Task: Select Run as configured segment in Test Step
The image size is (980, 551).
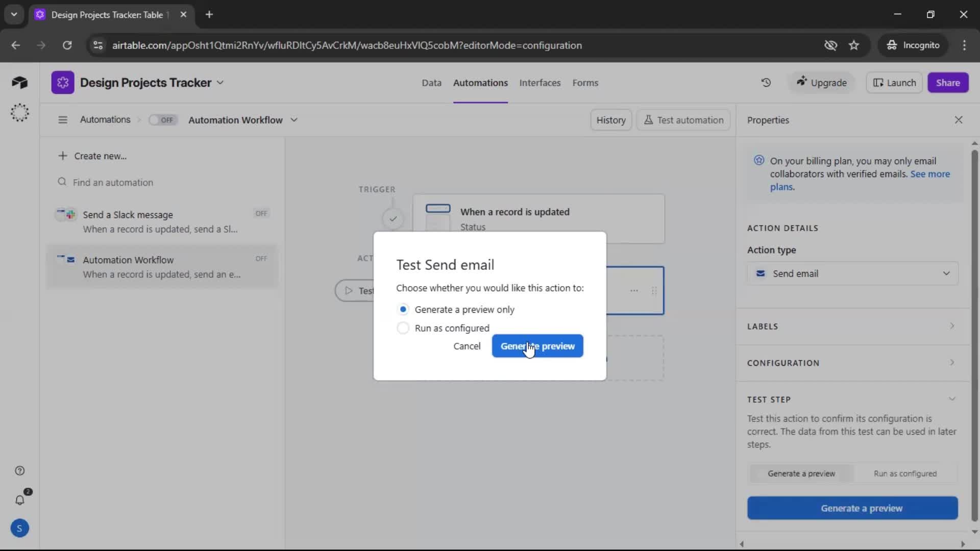Action: 905,473
